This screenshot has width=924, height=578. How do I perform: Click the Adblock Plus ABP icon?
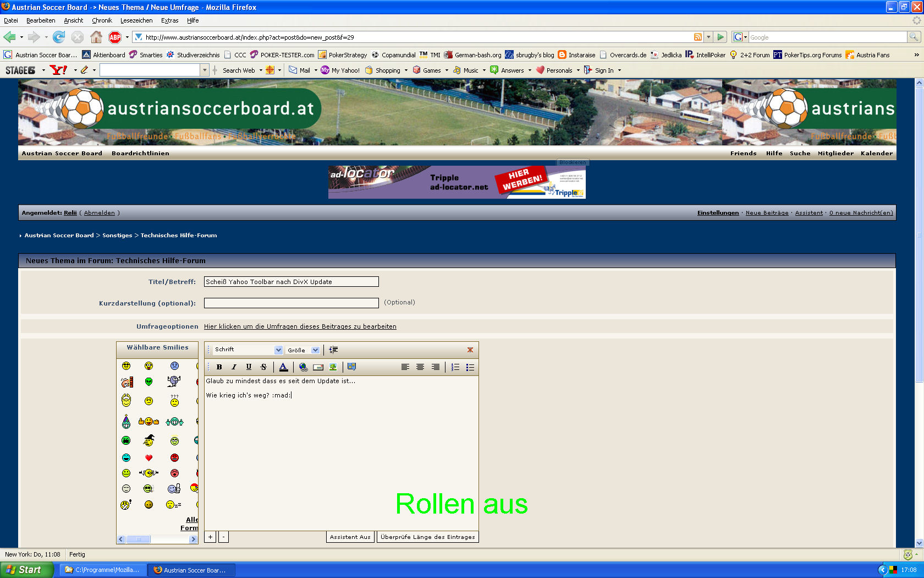click(x=115, y=37)
